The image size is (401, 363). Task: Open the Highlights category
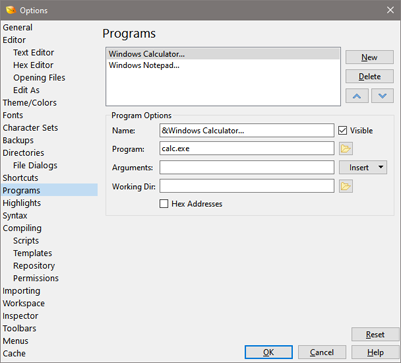[22, 203]
